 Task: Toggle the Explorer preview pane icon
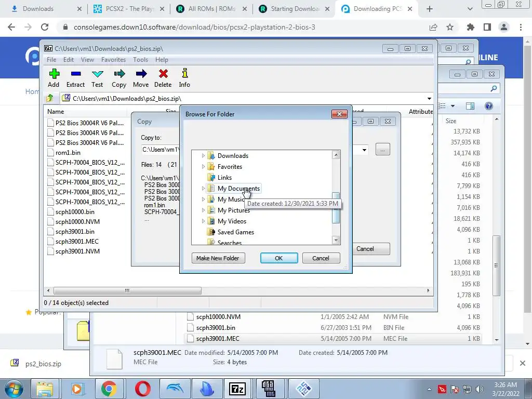pos(470,106)
